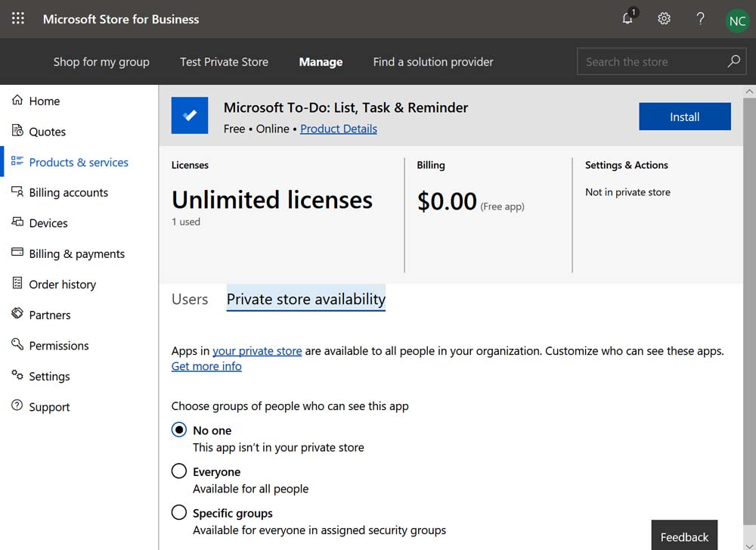Click the Products & services list icon

pyautogui.click(x=17, y=161)
